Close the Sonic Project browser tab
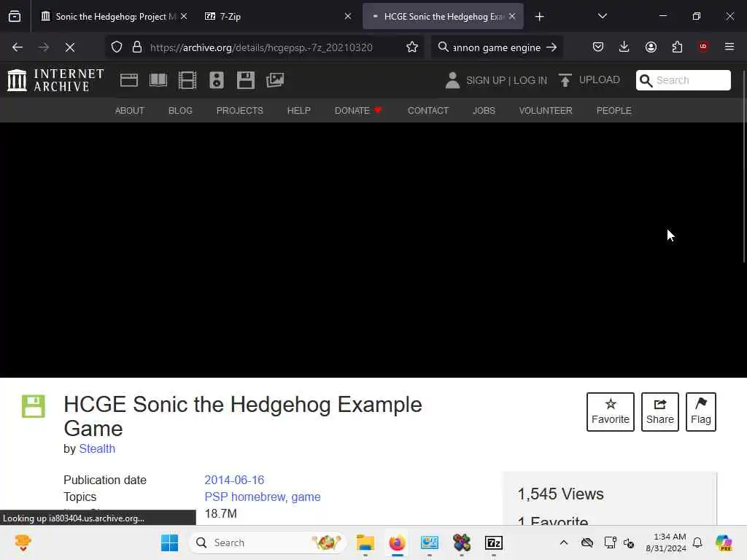The image size is (747, 560). tap(184, 16)
